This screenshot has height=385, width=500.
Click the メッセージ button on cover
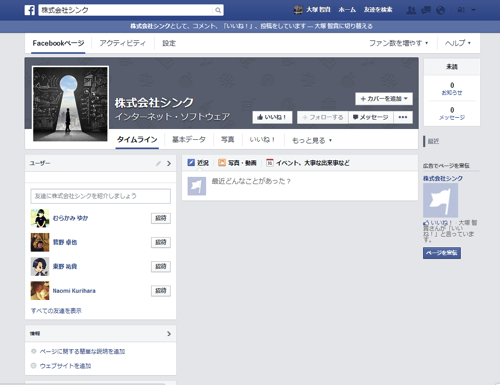pyautogui.click(x=371, y=117)
